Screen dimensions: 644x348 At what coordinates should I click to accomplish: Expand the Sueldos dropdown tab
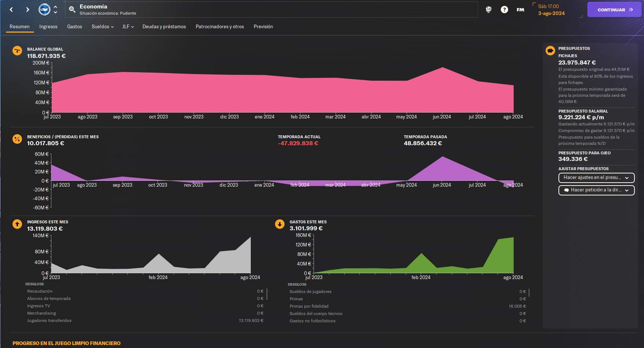103,27
